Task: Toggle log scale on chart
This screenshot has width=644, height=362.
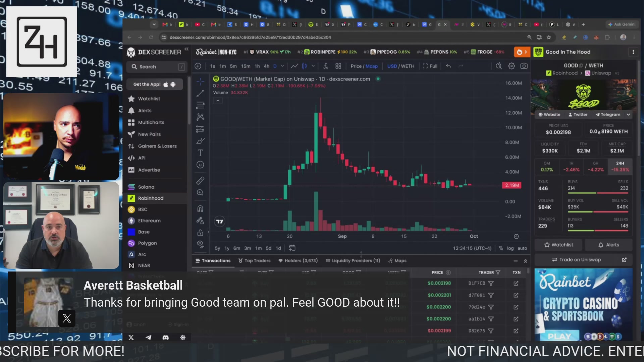Action: pyautogui.click(x=510, y=248)
